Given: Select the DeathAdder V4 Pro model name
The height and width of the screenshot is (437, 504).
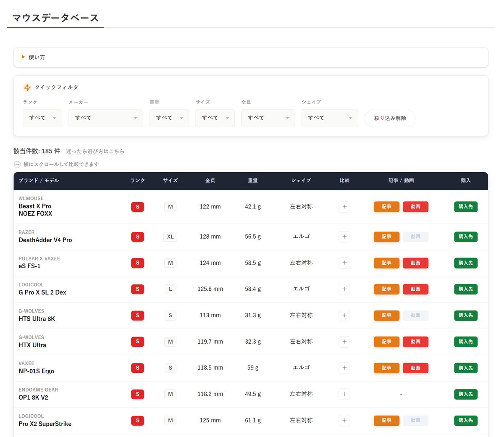Looking at the screenshot, I should tap(45, 240).
